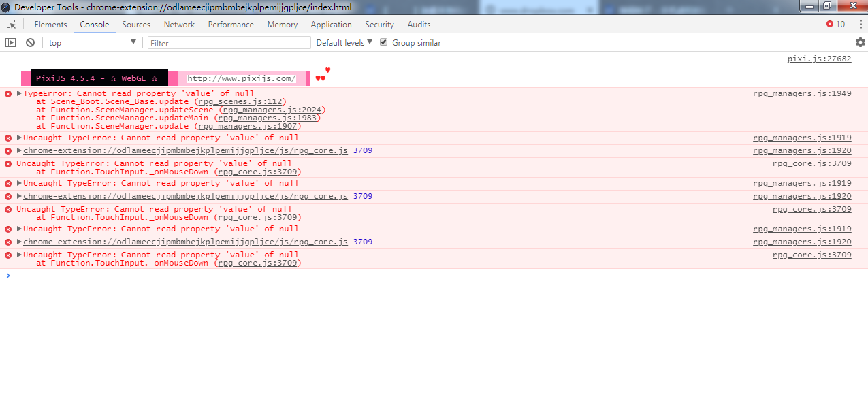Switch to the Console tab
This screenshot has width=868, height=418.
click(95, 25)
